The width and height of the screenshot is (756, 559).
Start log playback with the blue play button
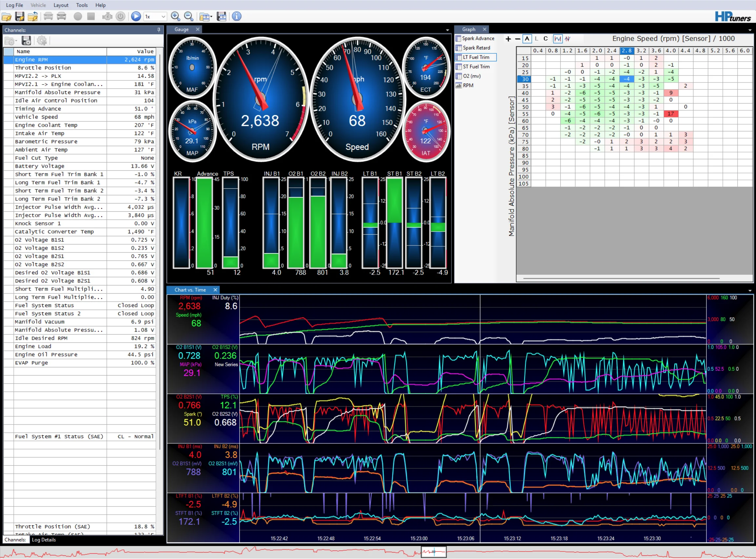click(136, 16)
